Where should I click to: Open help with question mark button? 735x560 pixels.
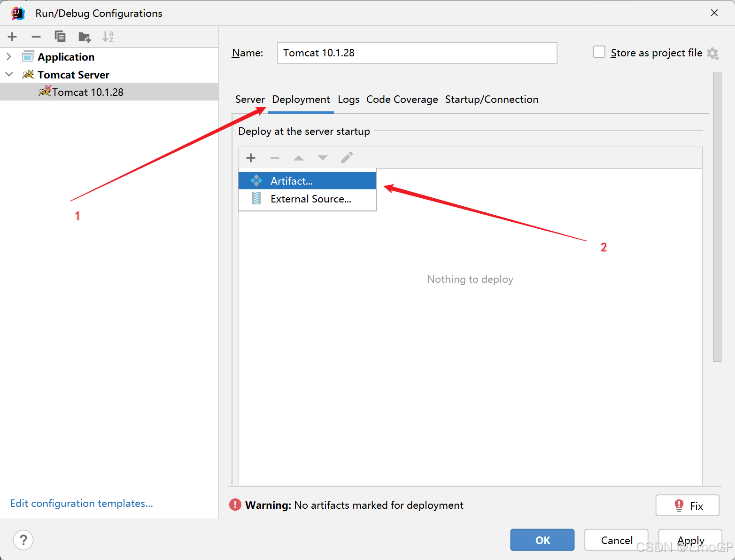tap(23, 540)
